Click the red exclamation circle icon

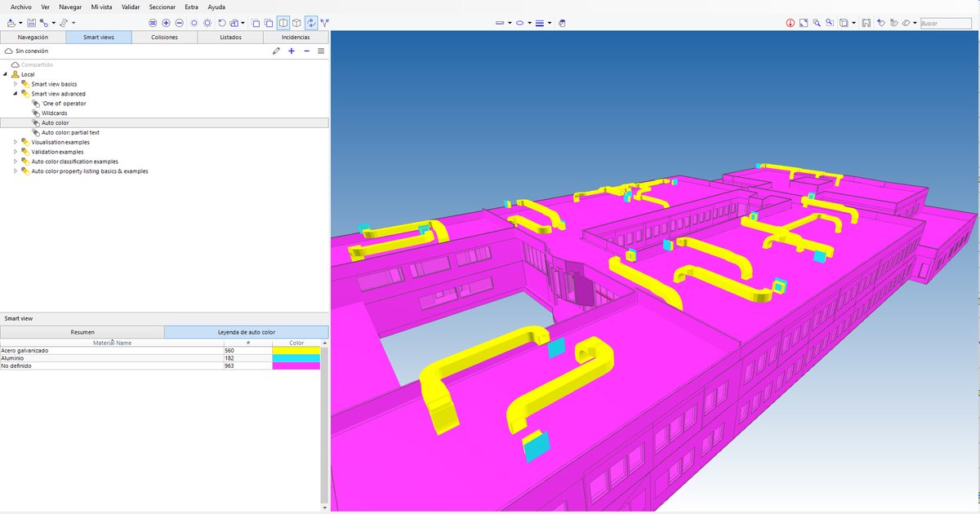pyautogui.click(x=791, y=23)
